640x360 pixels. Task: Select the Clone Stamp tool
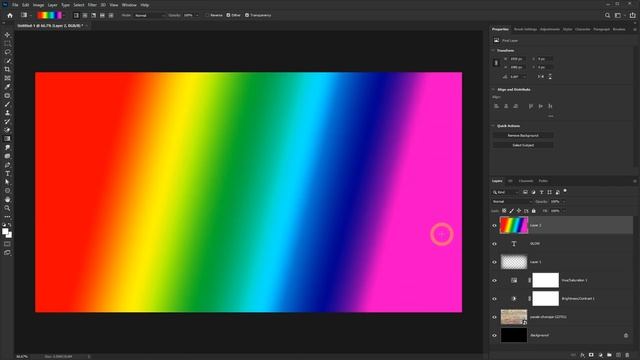point(7,113)
